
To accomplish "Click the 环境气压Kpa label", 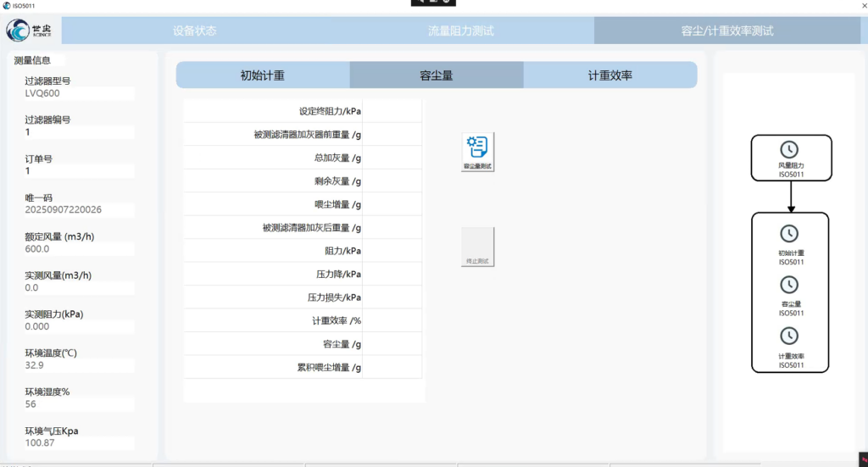I will click(52, 431).
